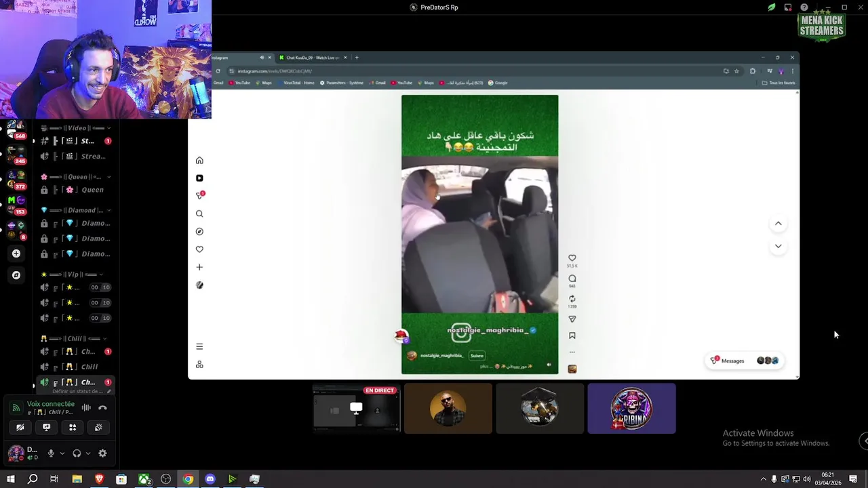Open Discord from the taskbar
Viewport: 868px width, 488px height.
coord(210,479)
